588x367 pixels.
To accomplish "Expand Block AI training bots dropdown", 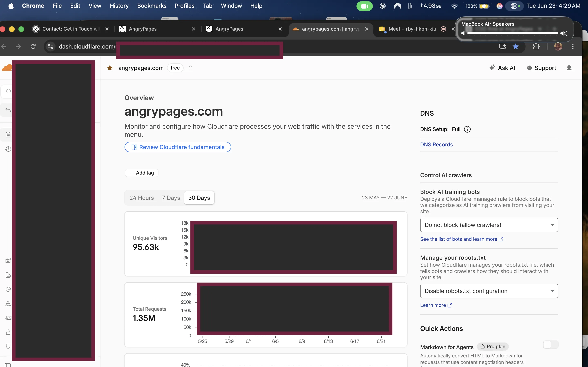I will pos(489,225).
